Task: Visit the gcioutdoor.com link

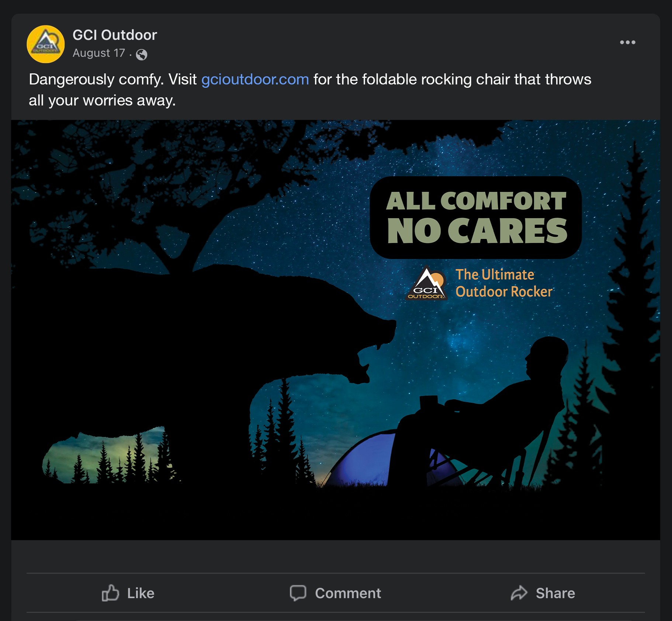Action: [255, 80]
